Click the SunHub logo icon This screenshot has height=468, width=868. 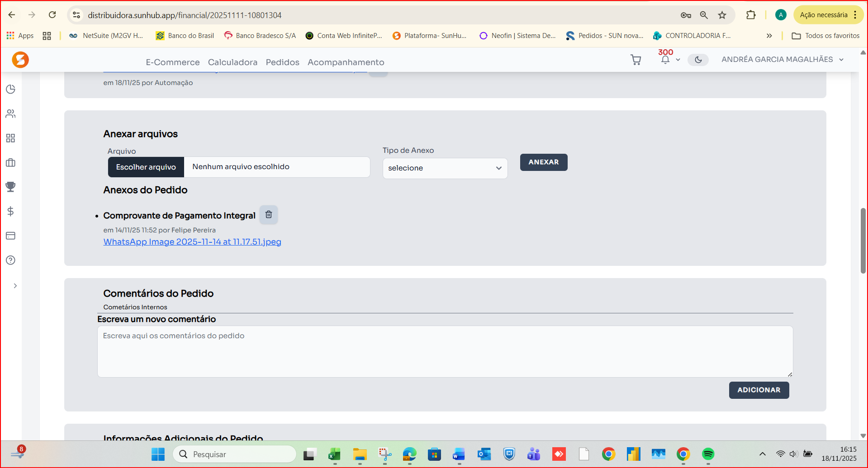[20, 60]
